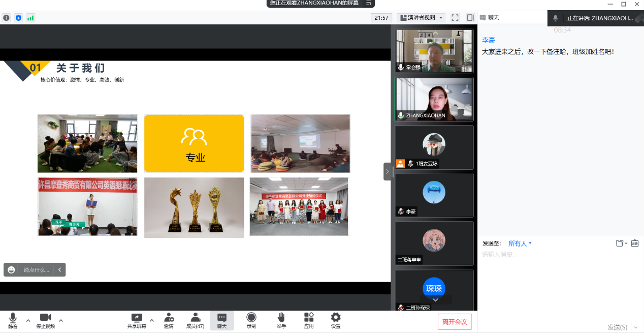Click the 聊天 panel header icon
644x333 pixels.
(x=482, y=17)
